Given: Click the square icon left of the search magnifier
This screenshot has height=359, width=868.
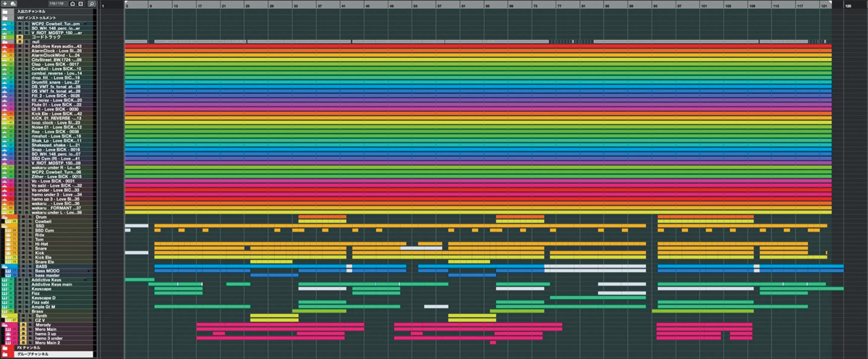Looking at the screenshot, I should pos(81,4).
